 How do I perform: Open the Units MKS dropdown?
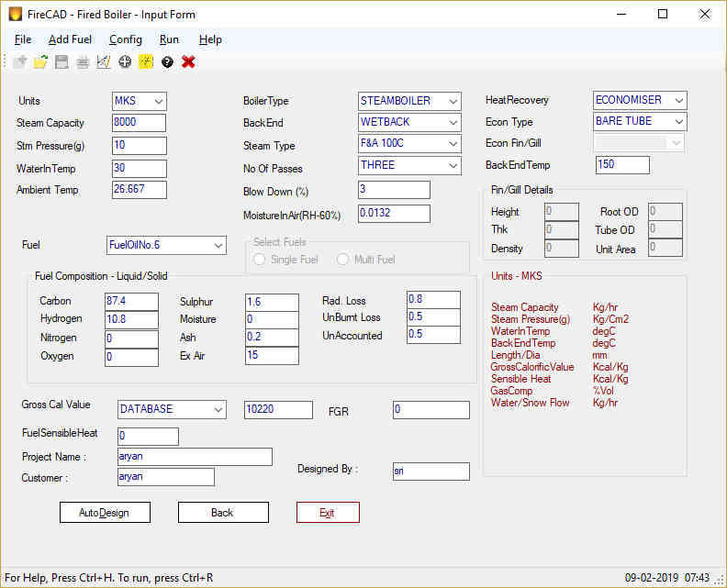(140, 101)
